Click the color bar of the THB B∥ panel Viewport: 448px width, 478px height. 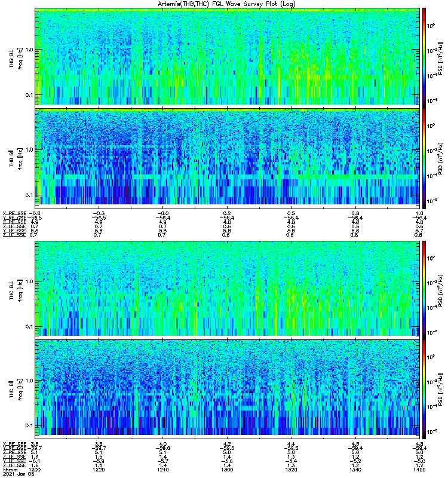pos(424,158)
